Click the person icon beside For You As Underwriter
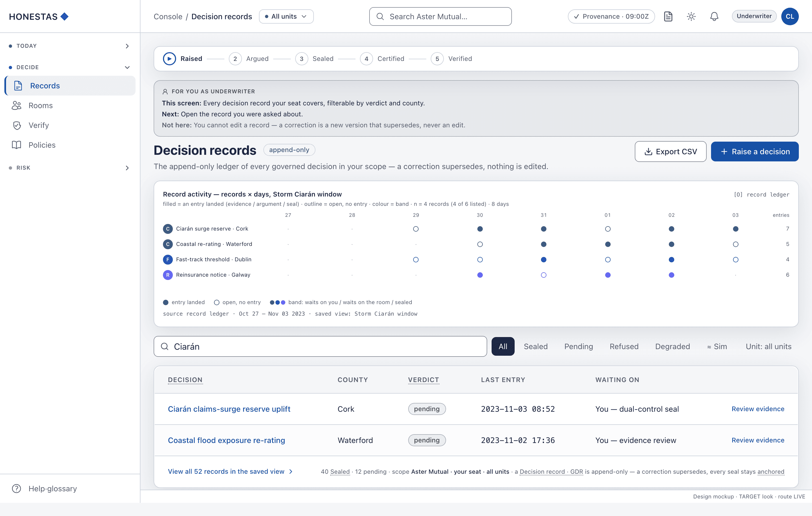The image size is (812, 516). coord(165,91)
